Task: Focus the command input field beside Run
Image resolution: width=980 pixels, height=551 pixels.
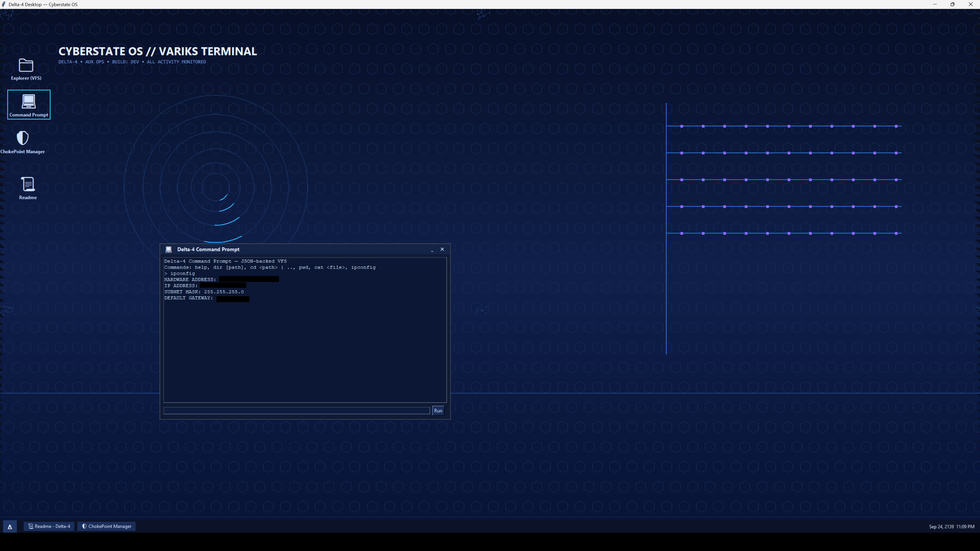Action: click(296, 411)
